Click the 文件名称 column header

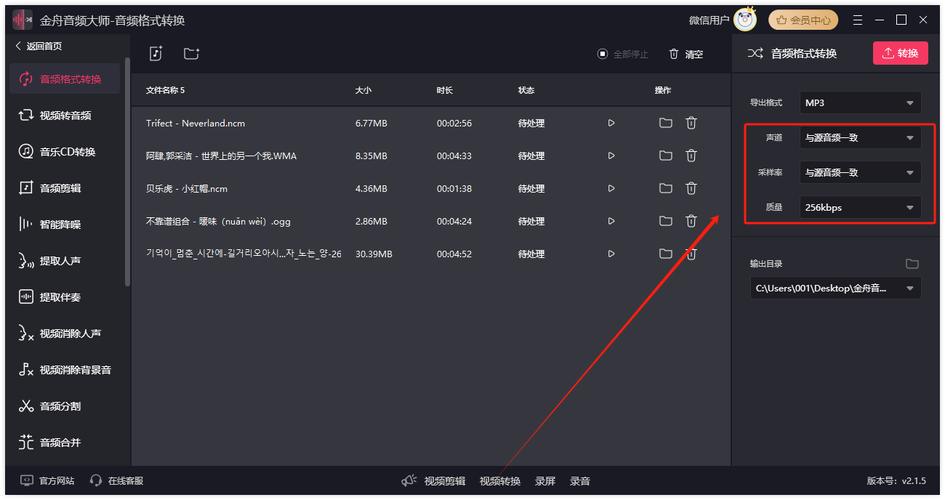[x=165, y=90]
